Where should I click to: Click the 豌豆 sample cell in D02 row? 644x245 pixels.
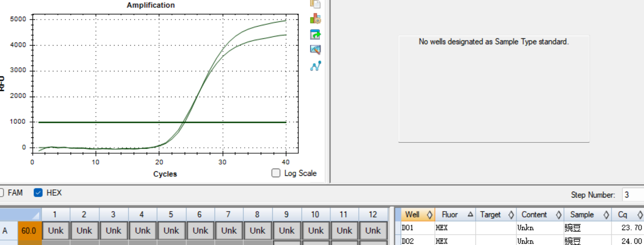[588, 240]
